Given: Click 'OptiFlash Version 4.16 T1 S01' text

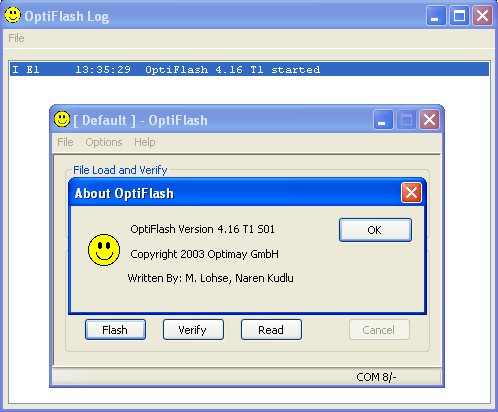Looking at the screenshot, I should [203, 229].
